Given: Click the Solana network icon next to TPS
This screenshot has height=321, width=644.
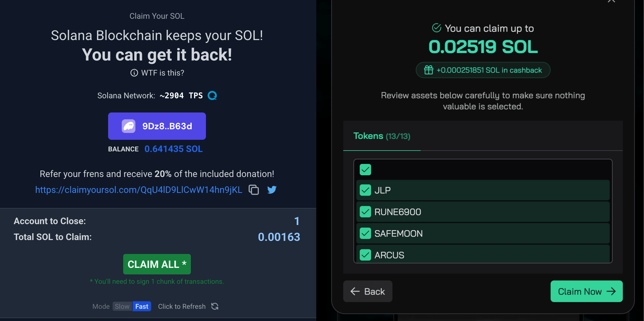Looking at the screenshot, I should coord(212,95).
